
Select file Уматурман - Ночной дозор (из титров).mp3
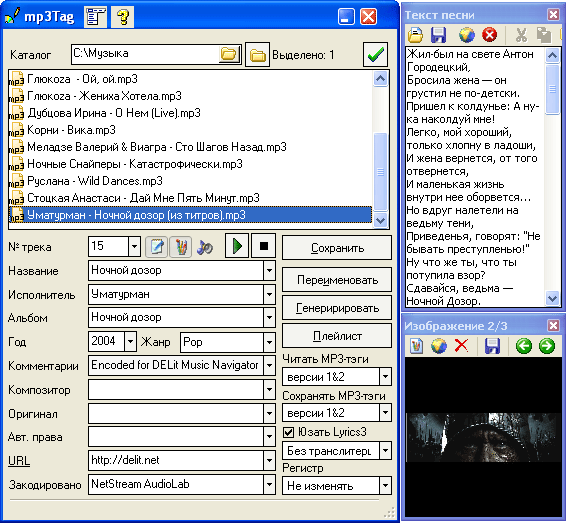190,215
